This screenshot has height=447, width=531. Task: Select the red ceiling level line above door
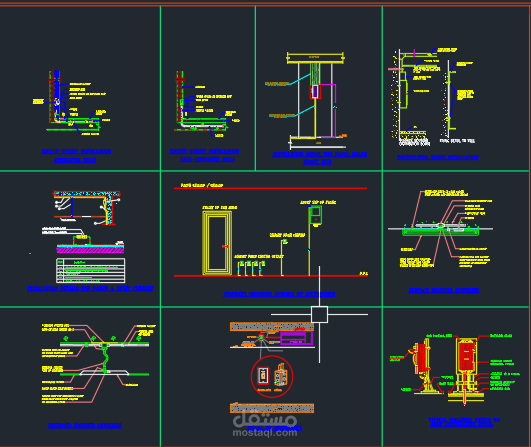(270, 188)
